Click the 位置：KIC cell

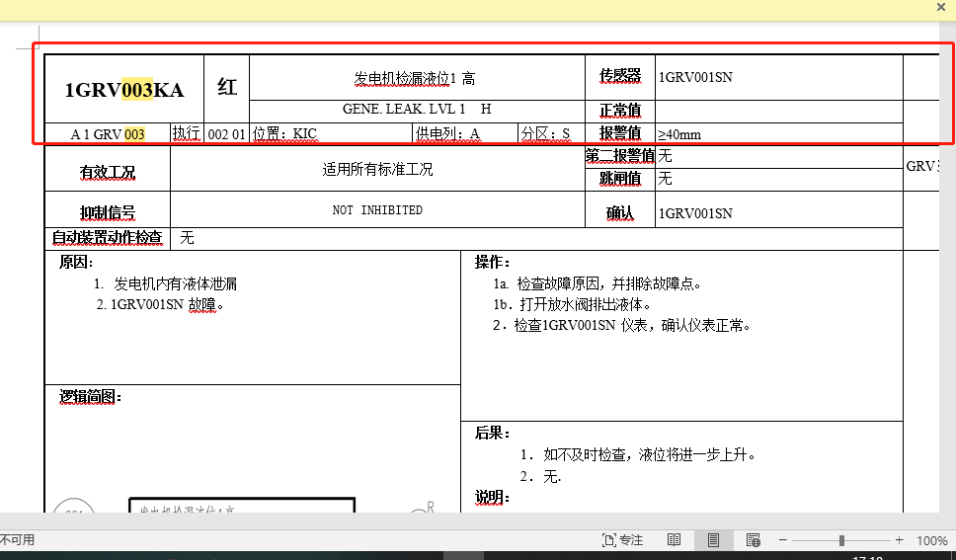point(286,133)
